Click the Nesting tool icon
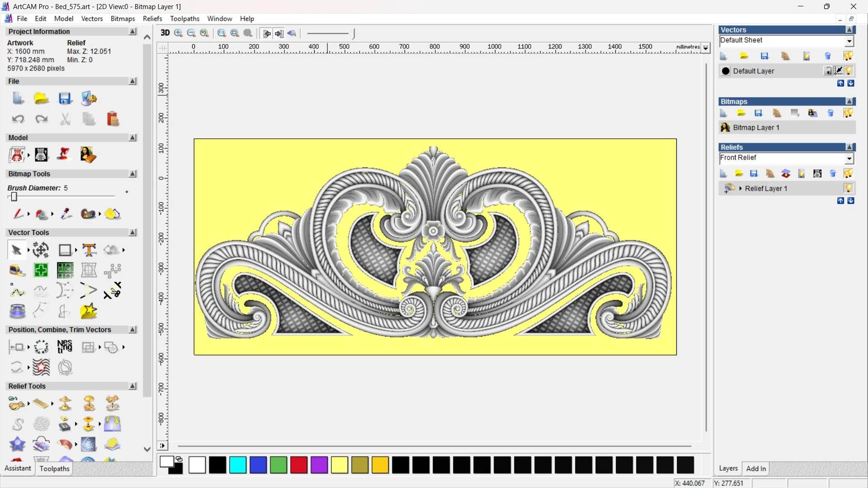868x488 pixels. pos(65,347)
